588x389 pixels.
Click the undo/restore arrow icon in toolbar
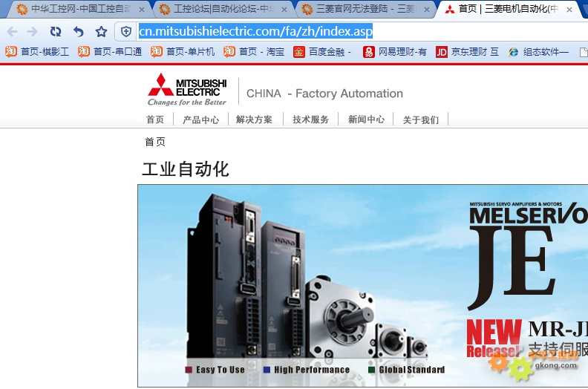click(78, 31)
